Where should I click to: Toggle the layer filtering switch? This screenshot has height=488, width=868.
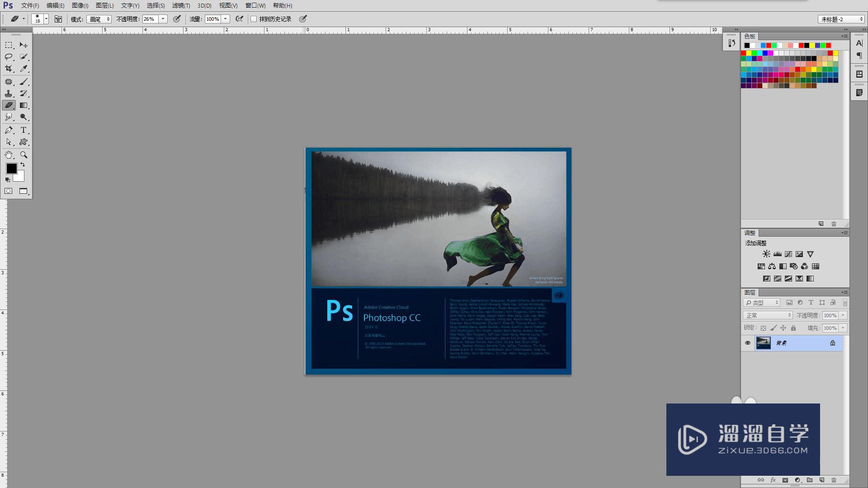(x=845, y=303)
